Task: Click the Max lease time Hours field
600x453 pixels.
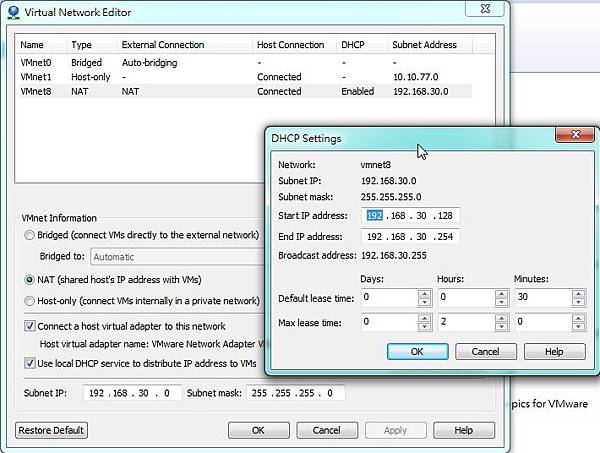Action: [466, 322]
